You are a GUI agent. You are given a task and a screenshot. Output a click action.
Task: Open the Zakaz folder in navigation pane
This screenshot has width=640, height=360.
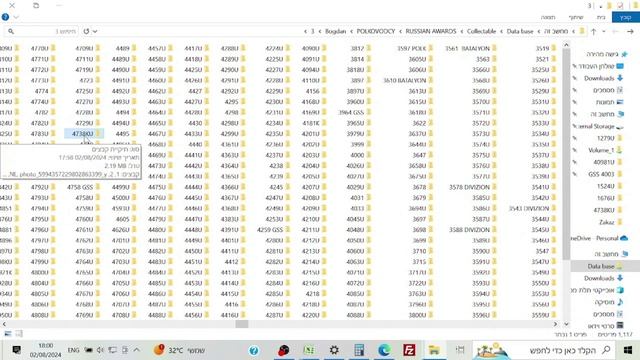pyautogui.click(x=611, y=222)
